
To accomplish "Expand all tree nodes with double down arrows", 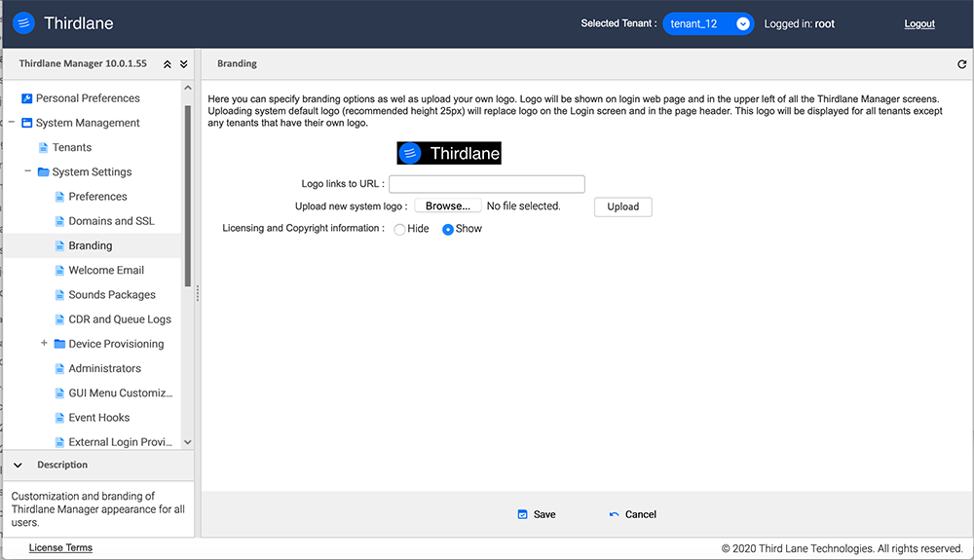I will click(184, 64).
